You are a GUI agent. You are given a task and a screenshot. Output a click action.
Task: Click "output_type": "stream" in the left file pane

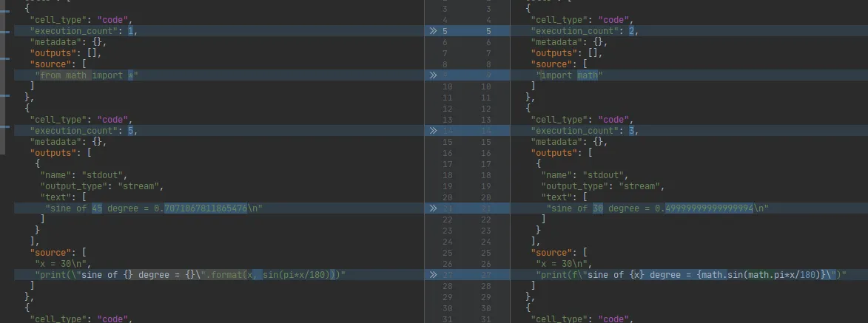point(102,186)
